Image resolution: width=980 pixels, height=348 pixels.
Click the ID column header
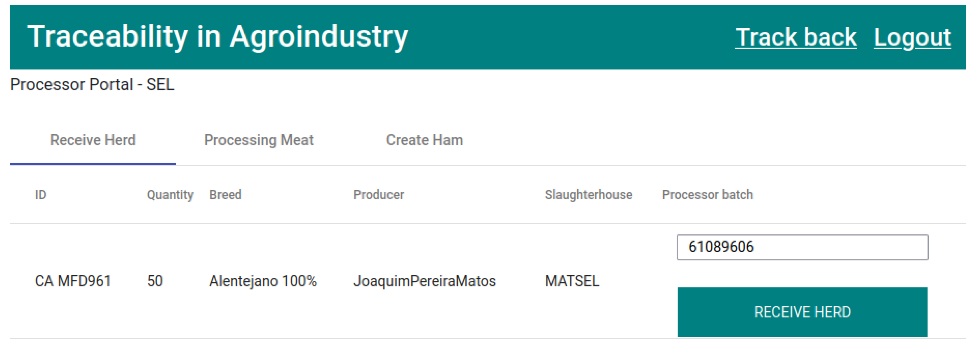41,195
